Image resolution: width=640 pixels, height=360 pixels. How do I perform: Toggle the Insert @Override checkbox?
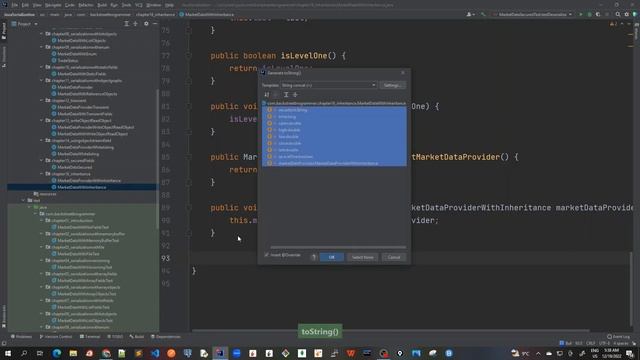pyautogui.click(x=267, y=255)
